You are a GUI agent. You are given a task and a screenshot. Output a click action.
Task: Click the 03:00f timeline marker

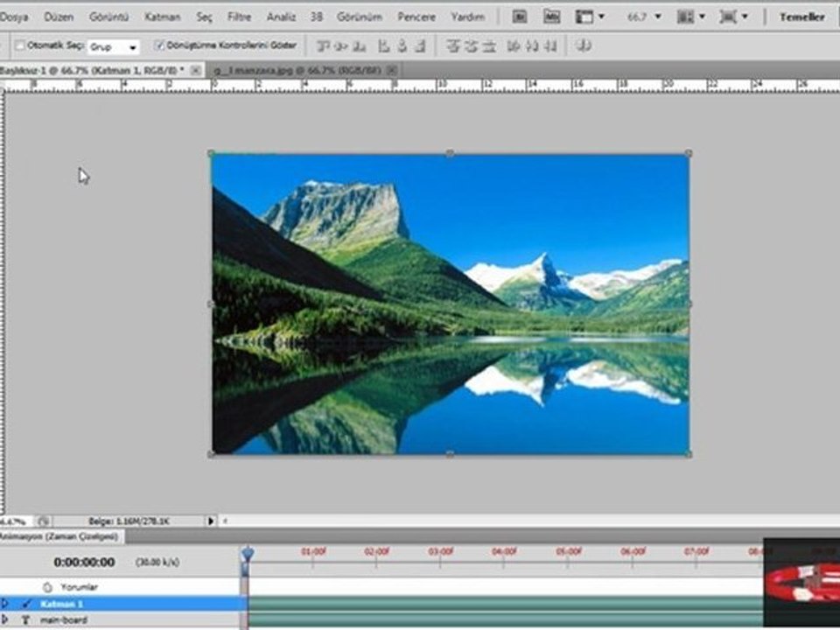(441, 551)
